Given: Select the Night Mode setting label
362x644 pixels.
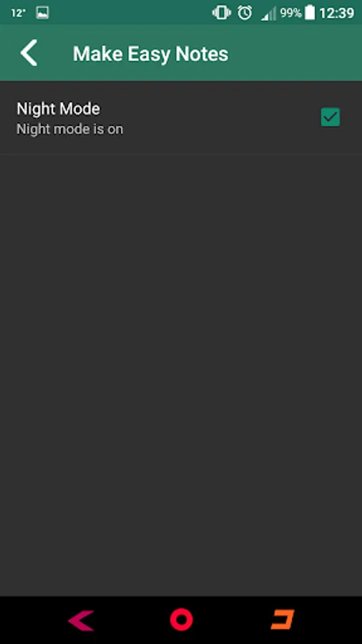Looking at the screenshot, I should (58, 109).
